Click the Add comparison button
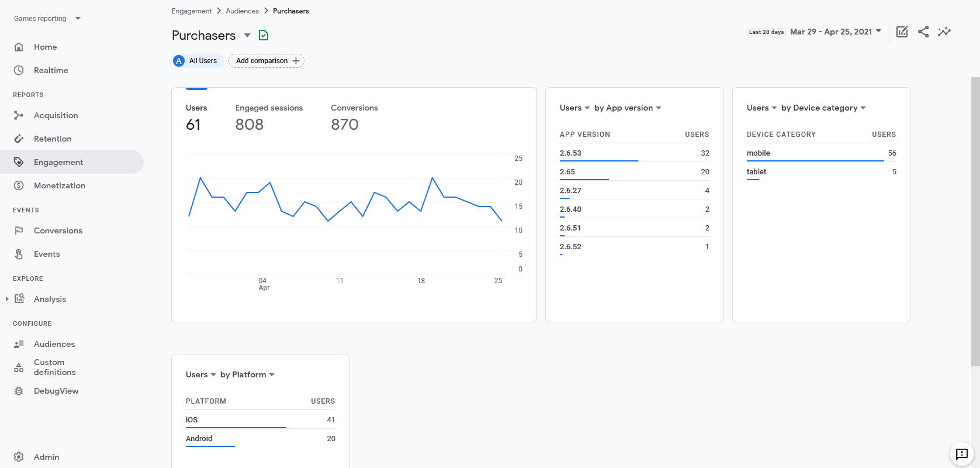 266,61
